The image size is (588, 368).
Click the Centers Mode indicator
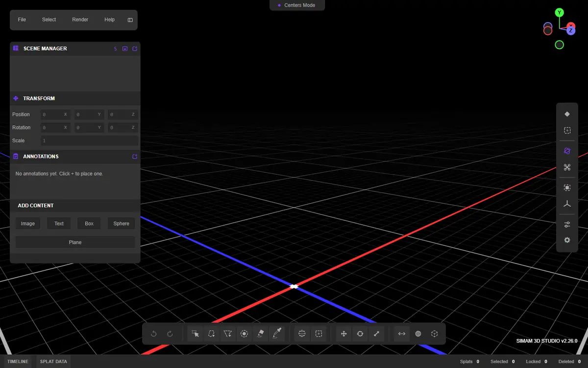[x=297, y=5]
